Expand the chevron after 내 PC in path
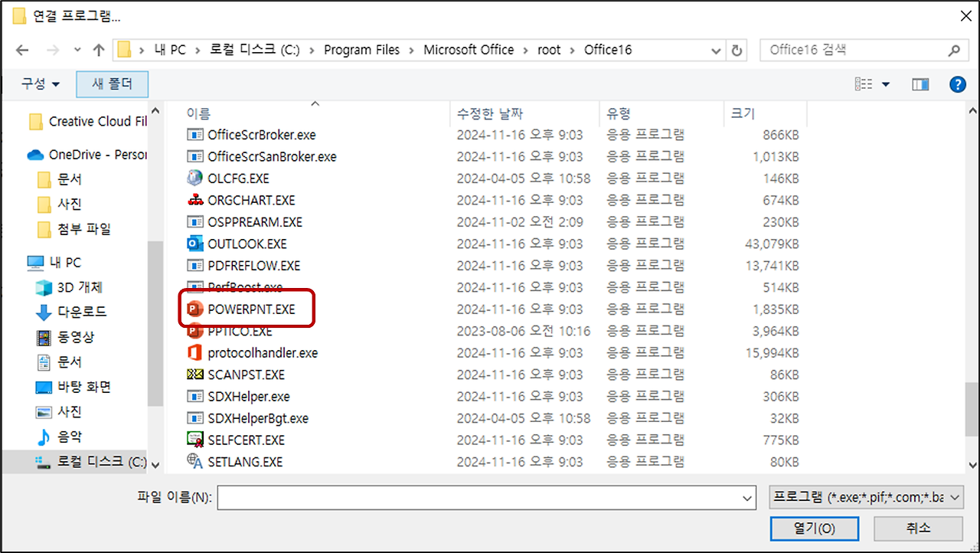980x553 pixels. tap(198, 50)
